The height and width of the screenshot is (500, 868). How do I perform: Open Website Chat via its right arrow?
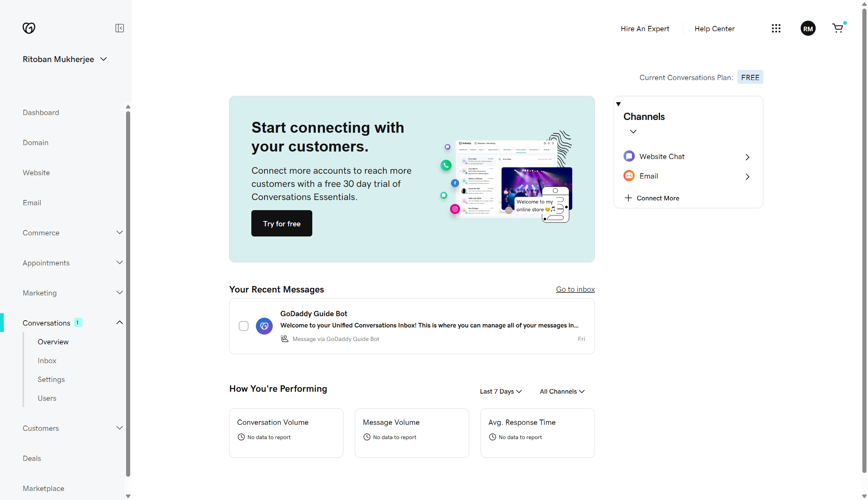click(747, 157)
